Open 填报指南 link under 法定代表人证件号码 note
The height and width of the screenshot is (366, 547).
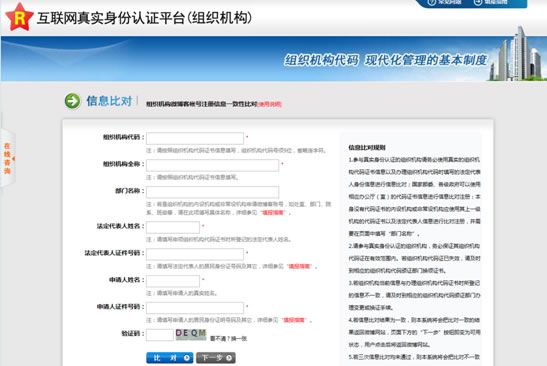point(299,266)
